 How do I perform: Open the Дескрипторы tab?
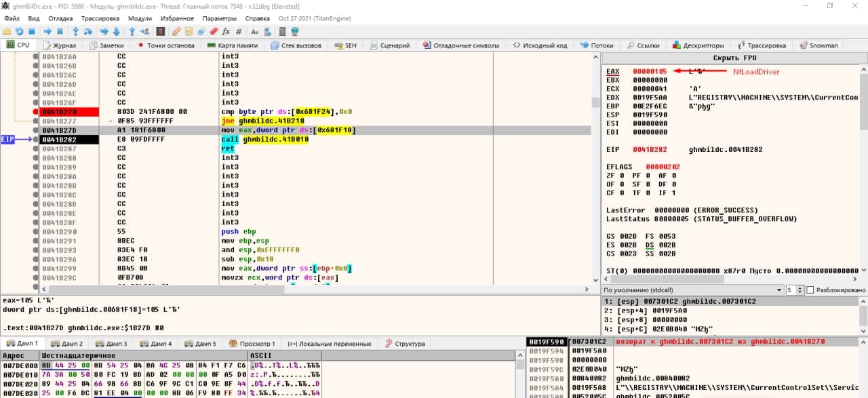[x=698, y=45]
